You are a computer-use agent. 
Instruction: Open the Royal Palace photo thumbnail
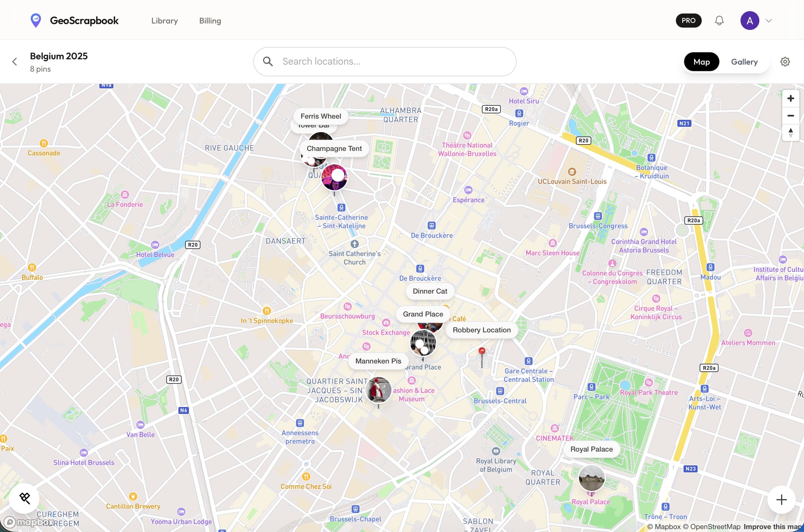(591, 478)
